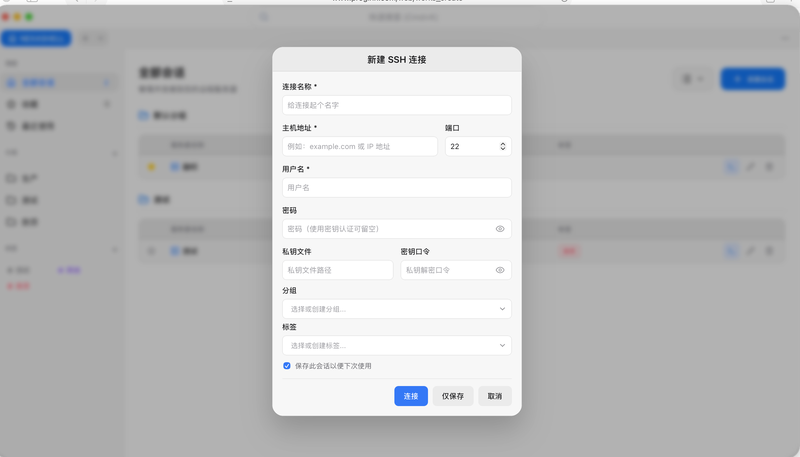Click the 端口 port stepper arrows
The image size is (800, 457).
coord(502,146)
